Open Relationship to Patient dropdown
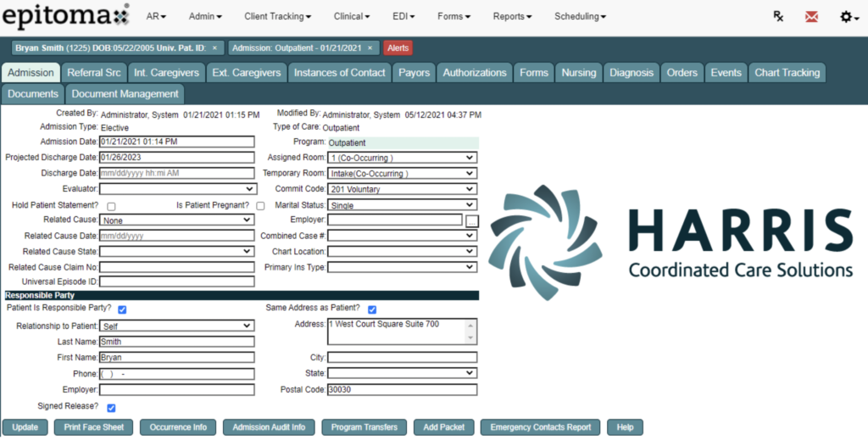 tap(176, 326)
